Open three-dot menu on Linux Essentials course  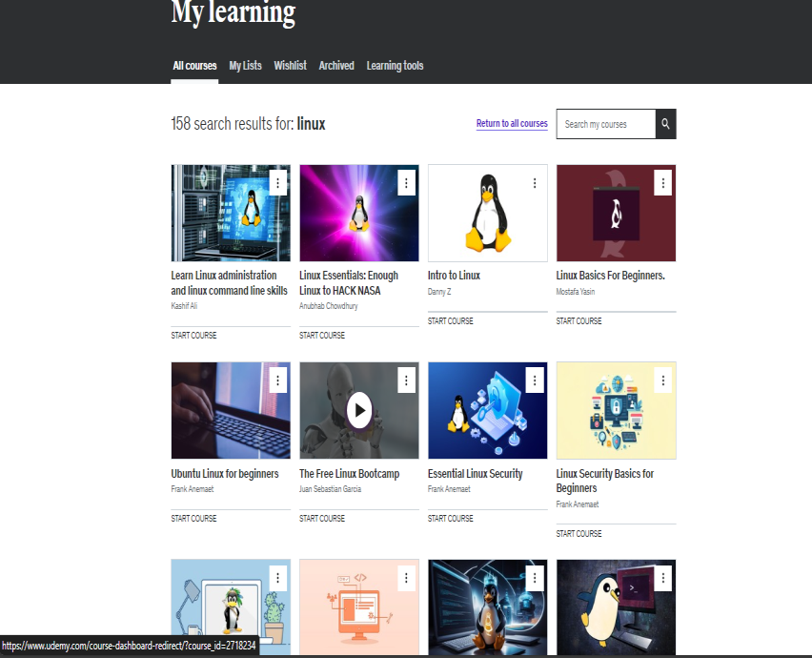(x=406, y=183)
